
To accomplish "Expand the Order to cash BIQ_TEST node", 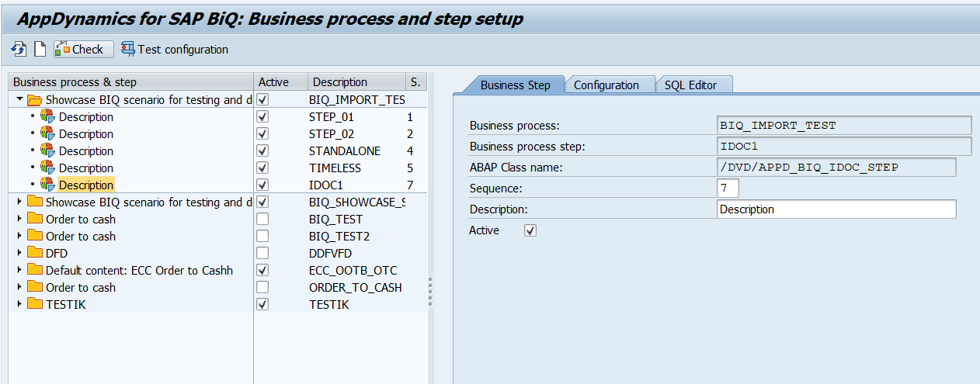I will point(19,219).
